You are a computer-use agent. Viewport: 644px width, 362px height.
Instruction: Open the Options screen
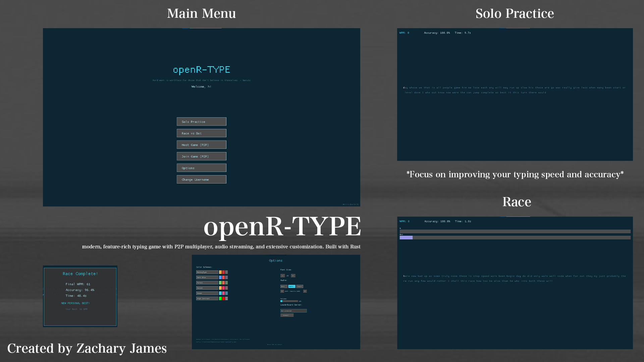pos(201,168)
